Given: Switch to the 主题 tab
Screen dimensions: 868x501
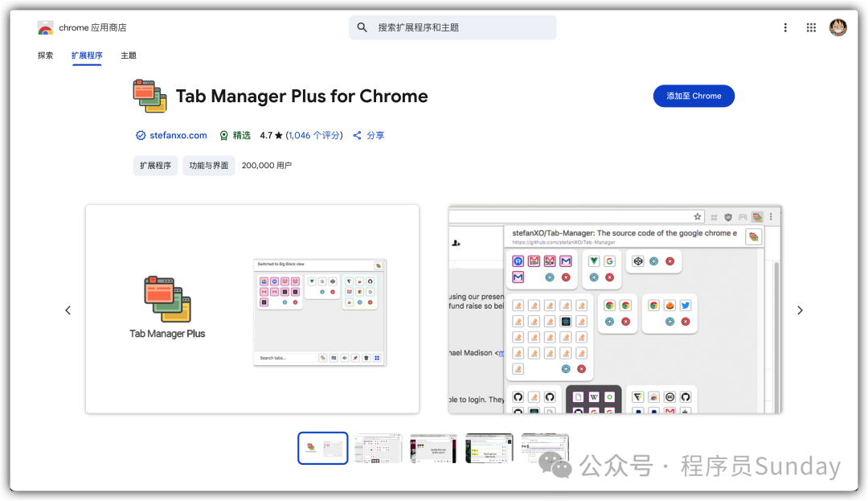Looking at the screenshot, I should click(129, 55).
